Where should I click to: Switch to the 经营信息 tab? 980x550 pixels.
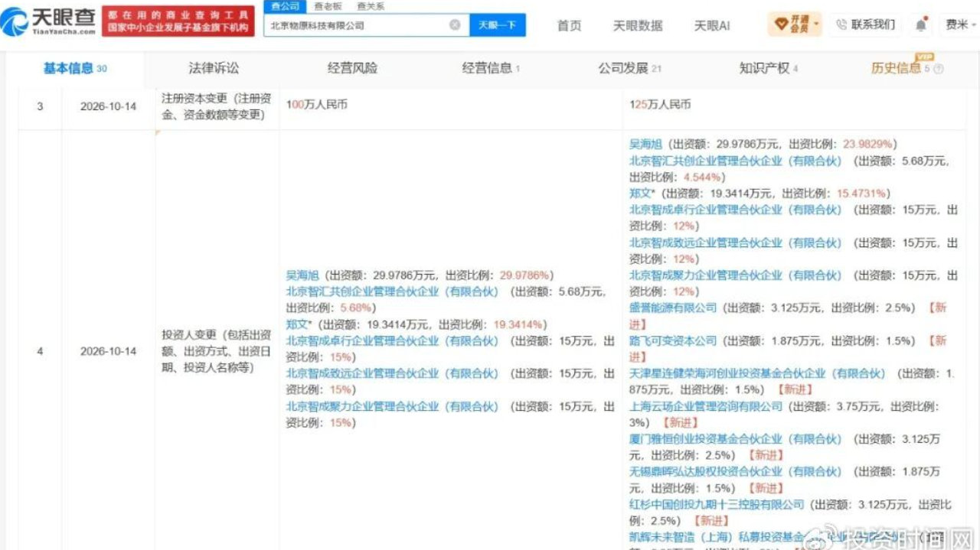pyautogui.click(x=491, y=68)
